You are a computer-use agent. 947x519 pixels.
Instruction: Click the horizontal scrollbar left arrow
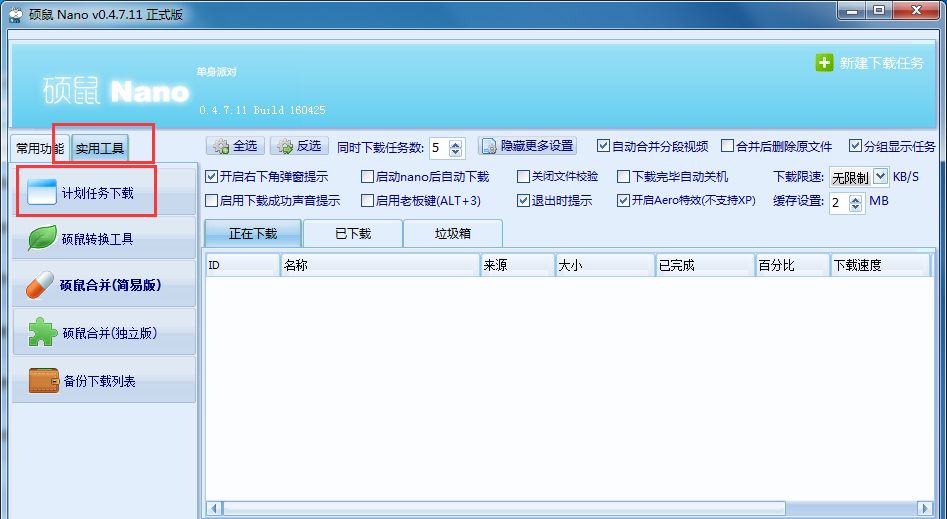(214, 509)
